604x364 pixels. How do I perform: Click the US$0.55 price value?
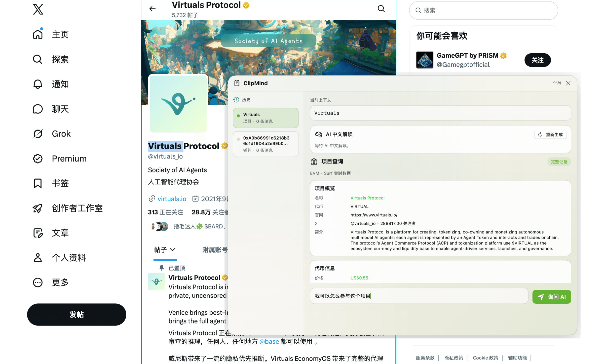click(x=359, y=278)
